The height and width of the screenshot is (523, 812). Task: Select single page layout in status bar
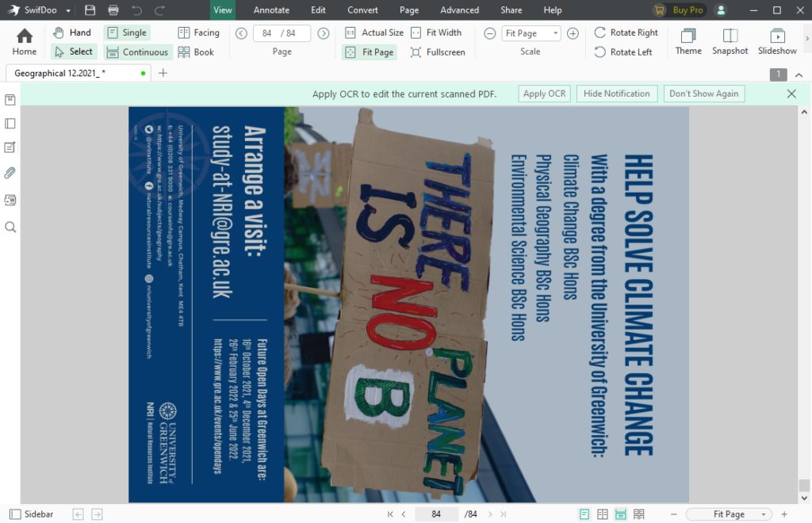[x=584, y=514]
